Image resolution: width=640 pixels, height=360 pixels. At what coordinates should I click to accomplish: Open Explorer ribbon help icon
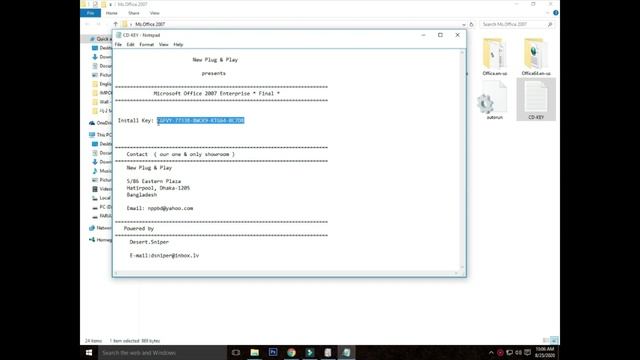[x=556, y=13]
